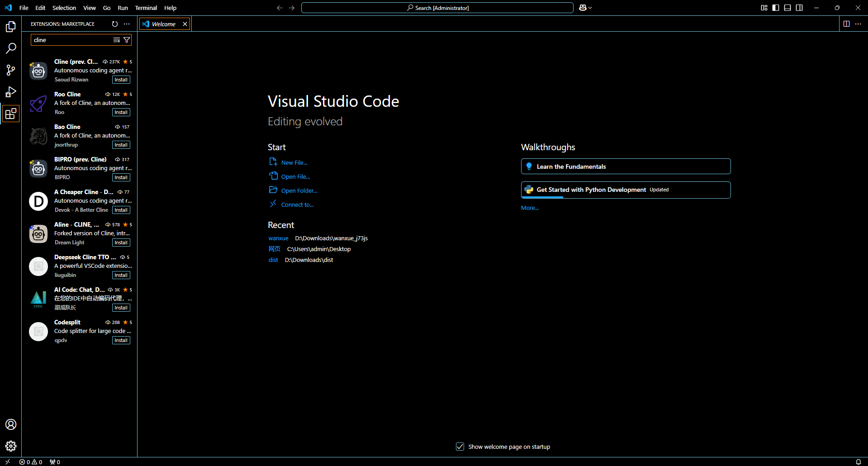Open the Explorer view in activity bar
868x466 pixels.
(x=11, y=27)
